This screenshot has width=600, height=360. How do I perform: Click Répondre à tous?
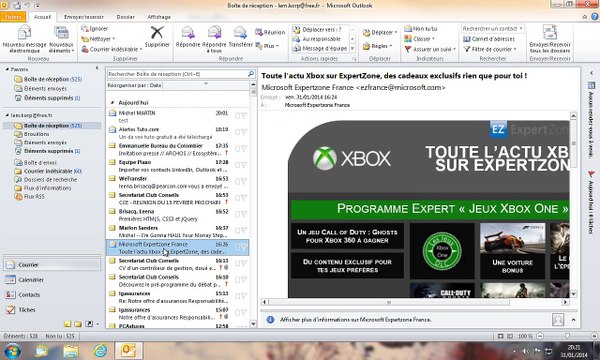tap(214, 39)
